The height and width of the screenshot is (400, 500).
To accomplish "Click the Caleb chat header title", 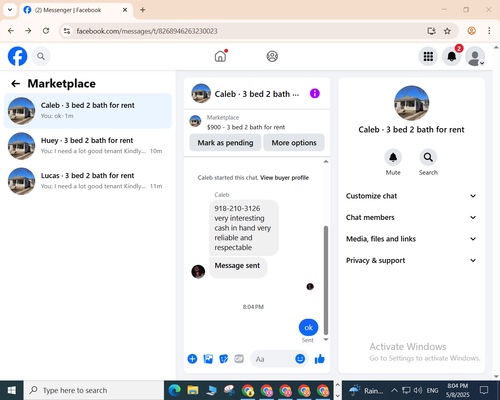I will (x=257, y=94).
